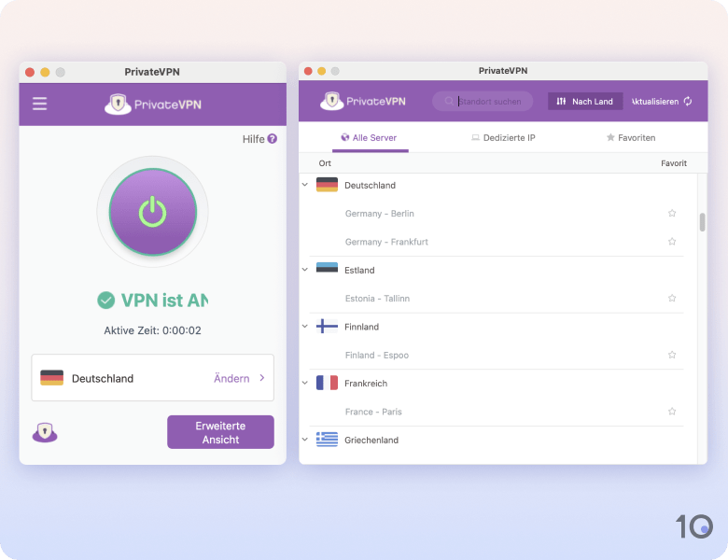Collapse the Deutschland server group
Image resolution: width=728 pixels, height=560 pixels.
(305, 185)
